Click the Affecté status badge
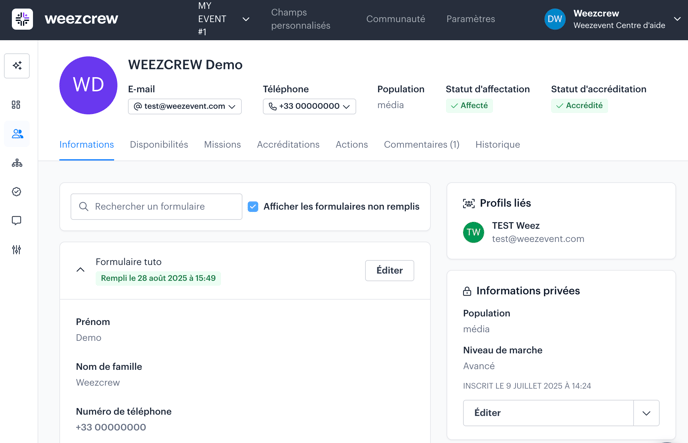The height and width of the screenshot is (443, 688). (469, 106)
